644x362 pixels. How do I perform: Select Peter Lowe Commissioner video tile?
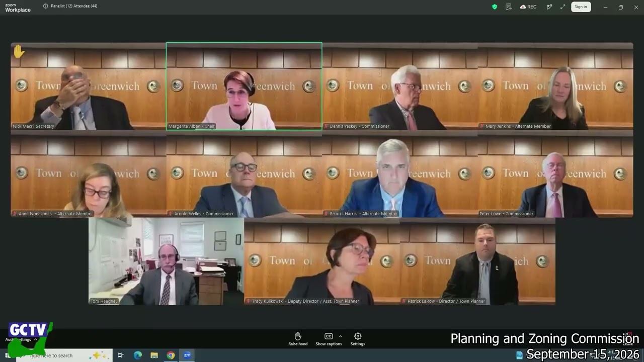tap(555, 174)
